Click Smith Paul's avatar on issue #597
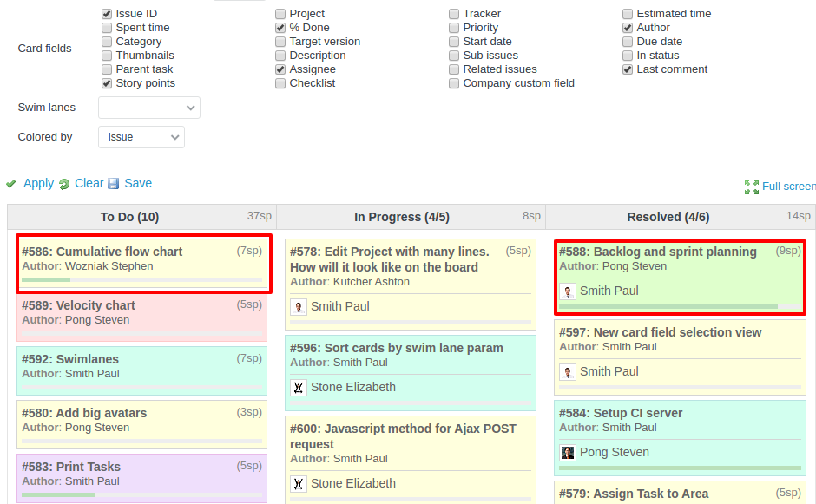 coord(568,371)
